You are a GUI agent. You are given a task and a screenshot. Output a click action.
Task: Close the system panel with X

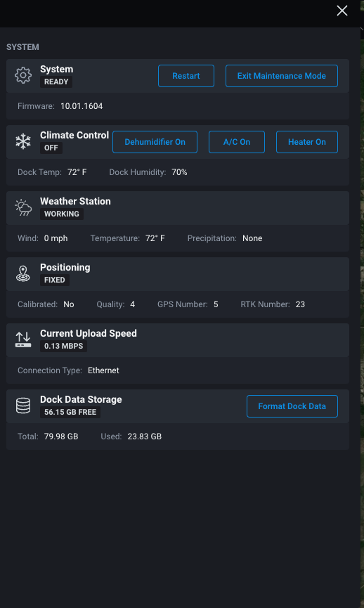coord(342,11)
